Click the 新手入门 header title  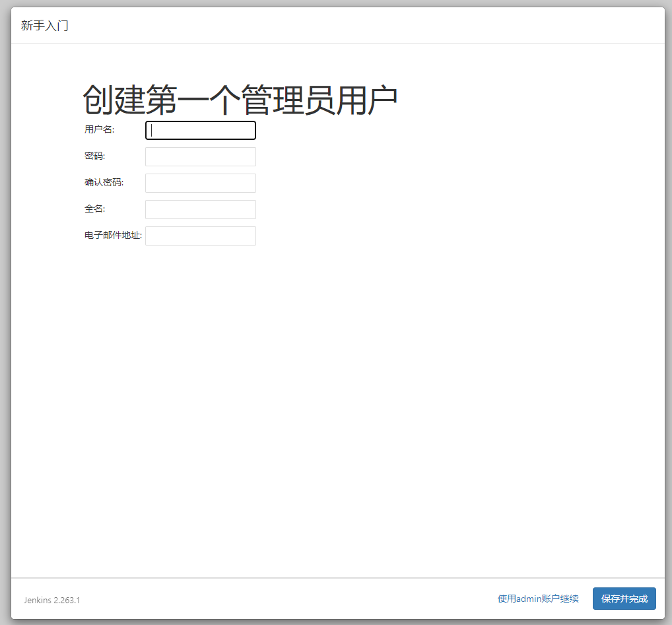coord(45,26)
